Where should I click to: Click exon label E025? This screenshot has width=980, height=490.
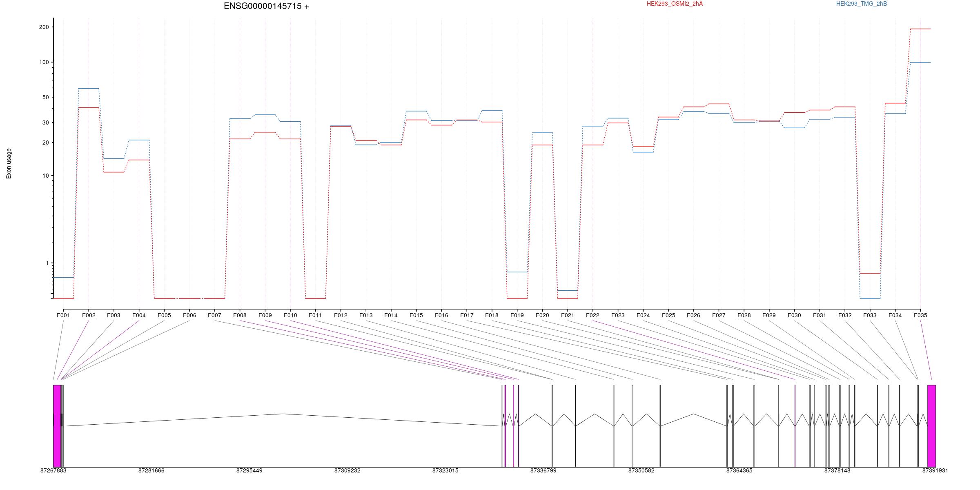click(668, 315)
